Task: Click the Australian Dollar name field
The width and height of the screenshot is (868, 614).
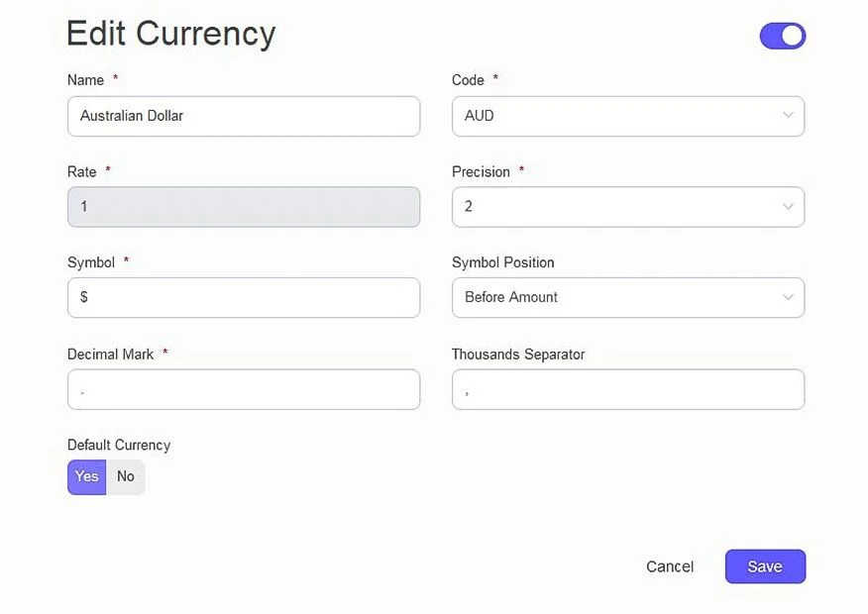Action: pos(243,116)
